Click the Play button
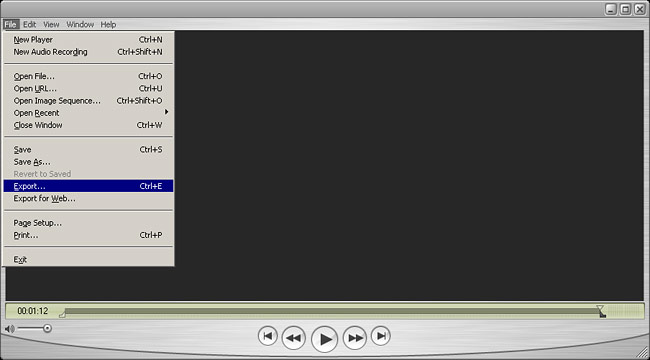Image resolution: width=650 pixels, height=360 pixels. pyautogui.click(x=325, y=339)
